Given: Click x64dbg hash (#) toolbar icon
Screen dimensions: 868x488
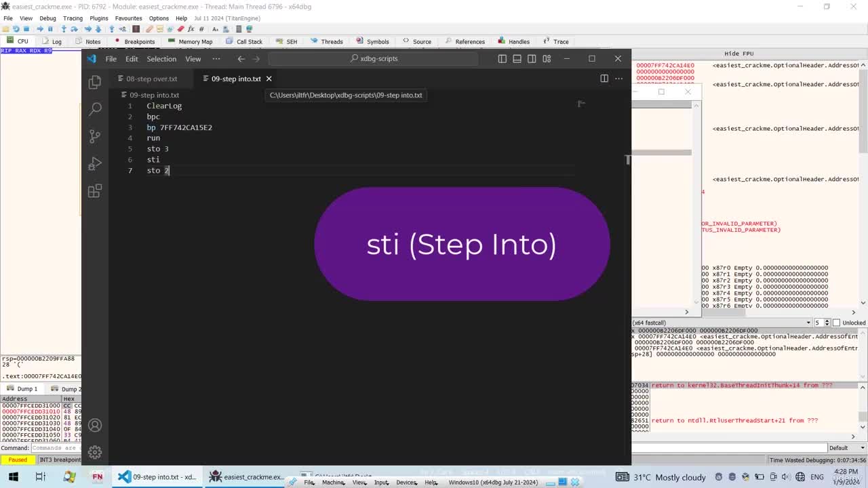Looking at the screenshot, I should [x=201, y=29].
